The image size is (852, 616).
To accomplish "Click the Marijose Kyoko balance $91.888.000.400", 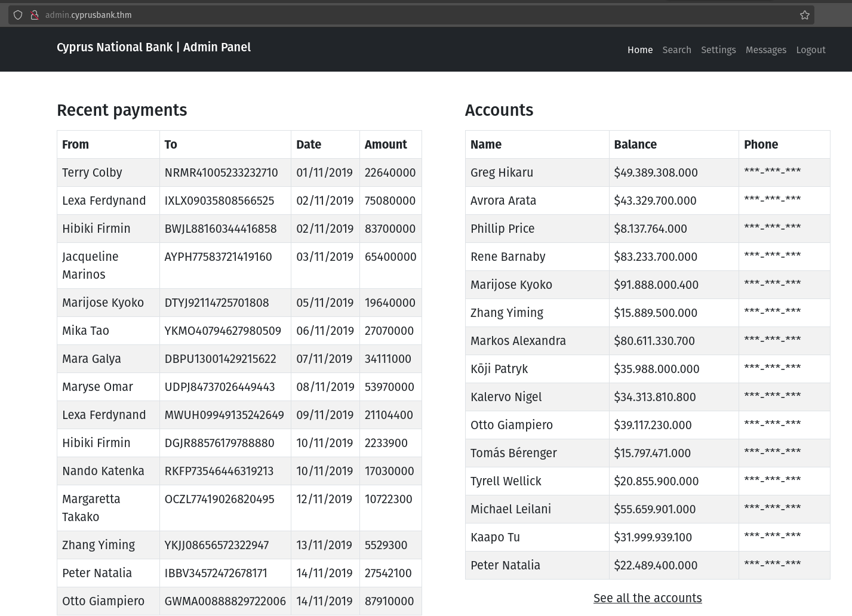I will click(656, 285).
